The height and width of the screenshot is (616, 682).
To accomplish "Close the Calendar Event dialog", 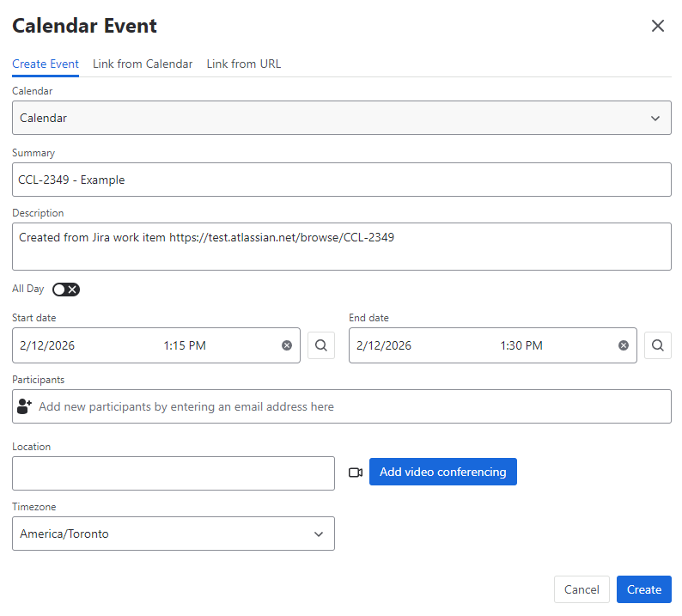I will pos(658,26).
